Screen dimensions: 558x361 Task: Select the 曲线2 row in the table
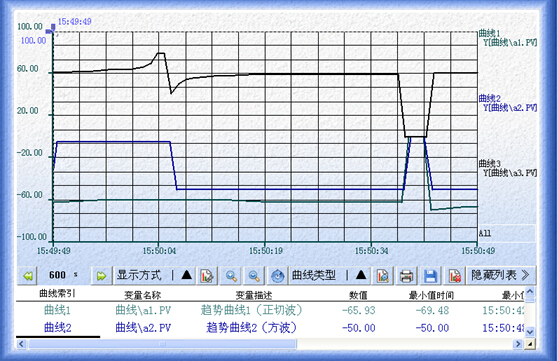270,328
